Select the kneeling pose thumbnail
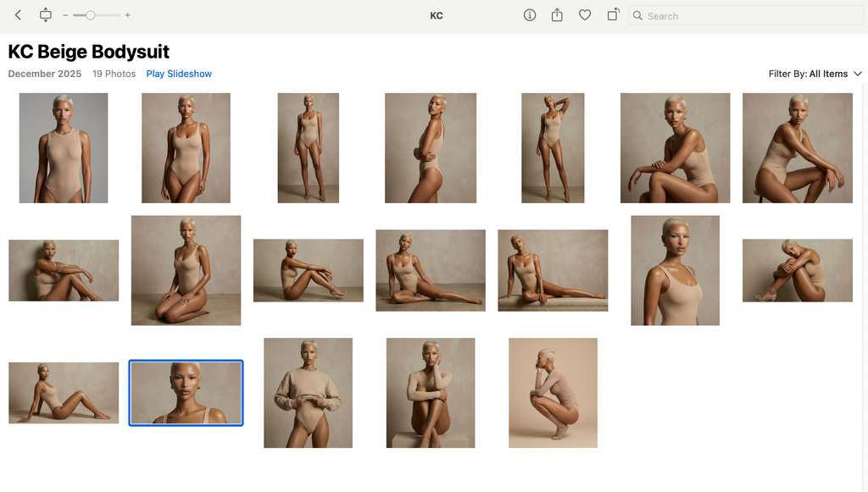Viewport: 868px width, 492px height. click(x=186, y=270)
